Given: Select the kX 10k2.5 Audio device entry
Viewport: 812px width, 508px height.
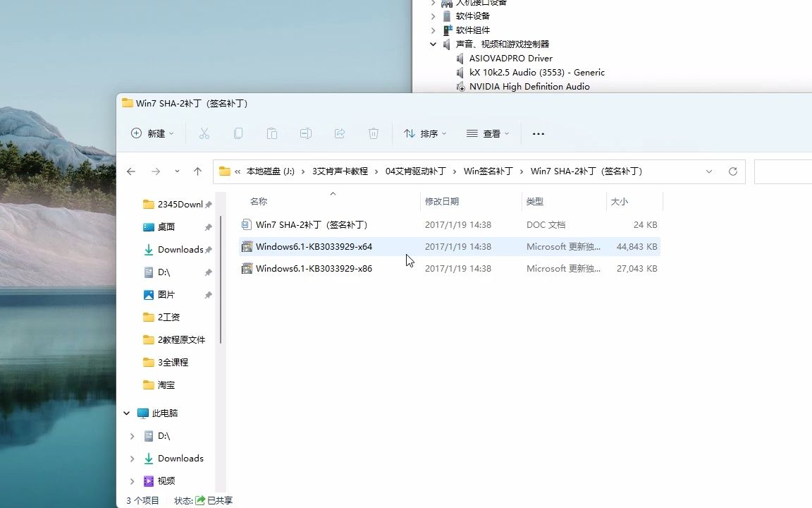Looking at the screenshot, I should pyautogui.click(x=536, y=72).
